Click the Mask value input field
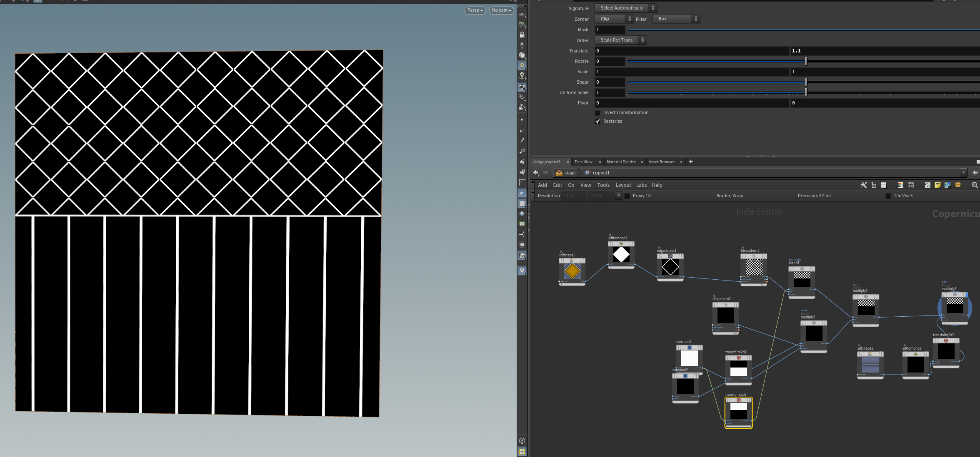Viewport: 980px width, 457px height. (610, 30)
